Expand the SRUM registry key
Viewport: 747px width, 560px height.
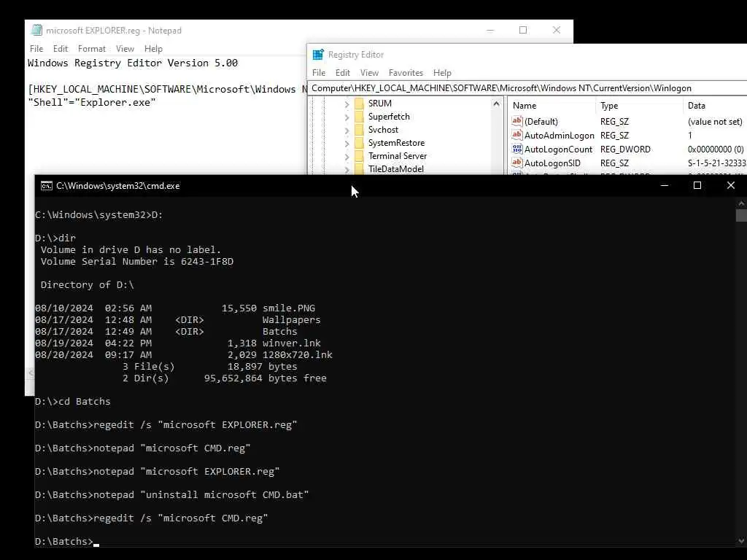point(347,104)
